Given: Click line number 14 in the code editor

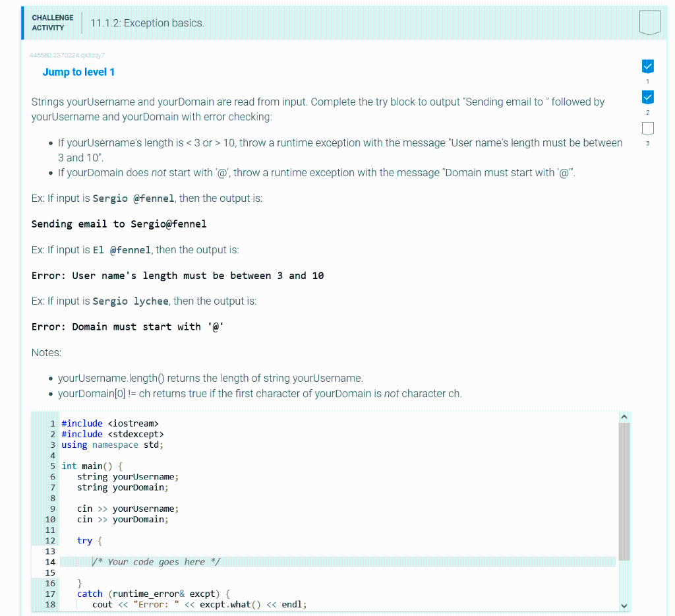Looking at the screenshot, I should point(52,561).
